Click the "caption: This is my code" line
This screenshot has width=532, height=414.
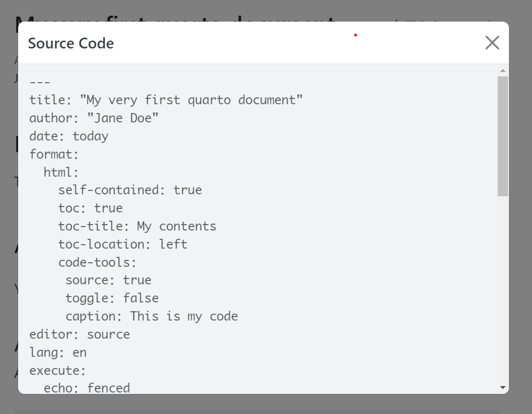tap(152, 316)
